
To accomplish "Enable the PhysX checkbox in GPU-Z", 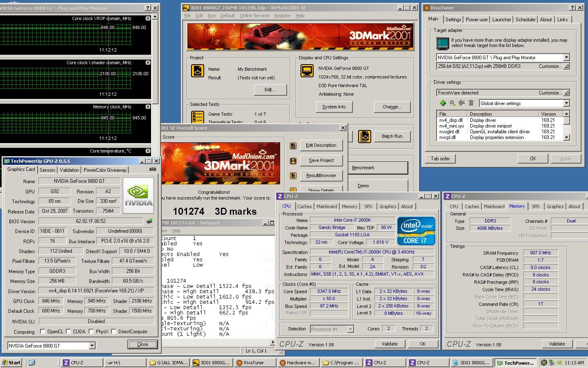I will (x=91, y=331).
